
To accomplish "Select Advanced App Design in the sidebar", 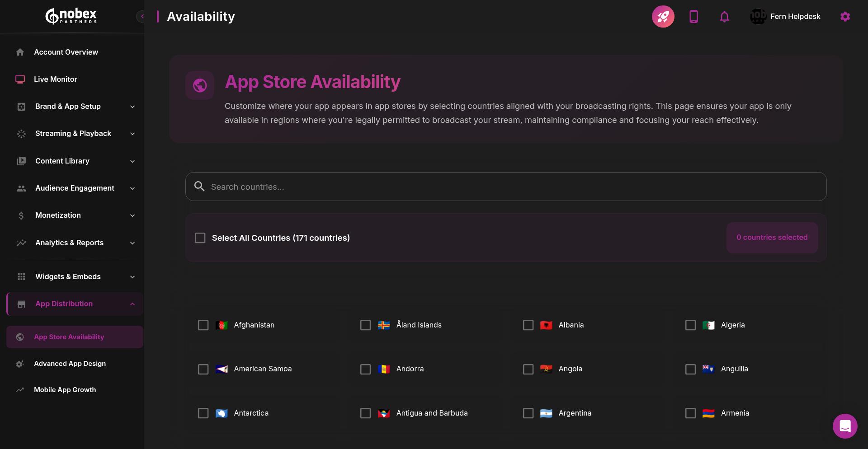I will pyautogui.click(x=70, y=363).
